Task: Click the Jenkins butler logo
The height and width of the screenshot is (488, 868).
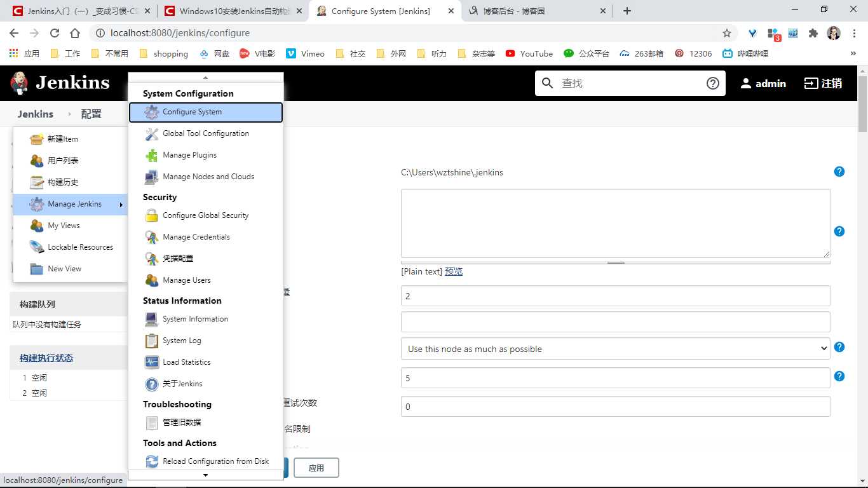Action: [x=19, y=83]
